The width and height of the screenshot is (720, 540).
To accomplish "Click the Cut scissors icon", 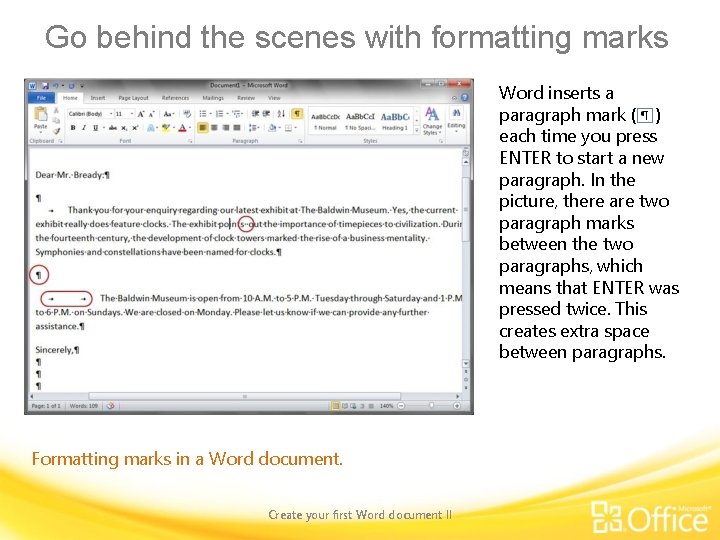I will pos(56,111).
